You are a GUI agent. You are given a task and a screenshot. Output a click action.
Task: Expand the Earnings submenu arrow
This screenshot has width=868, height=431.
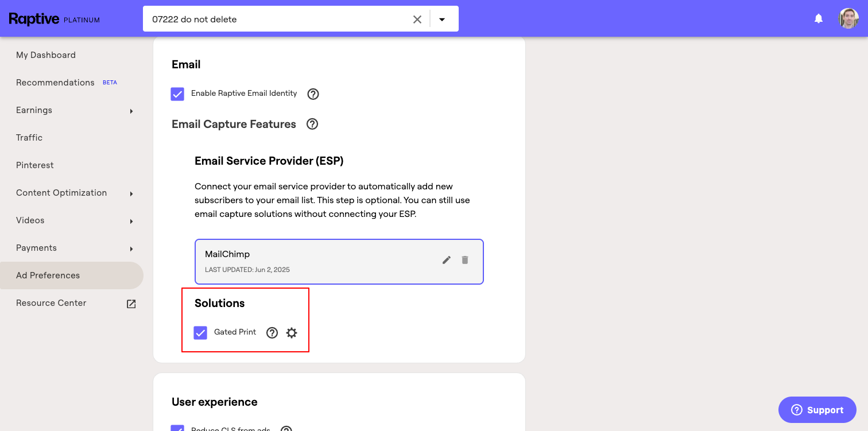(131, 111)
